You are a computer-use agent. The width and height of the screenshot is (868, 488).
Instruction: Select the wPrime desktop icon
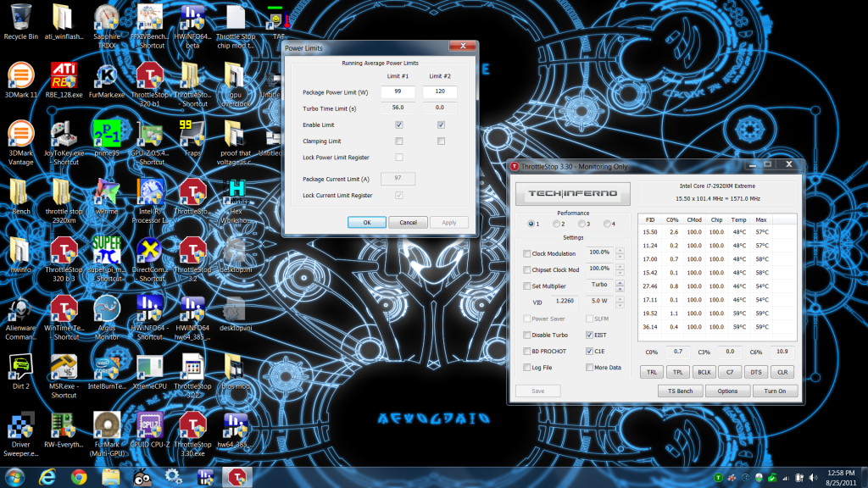[107, 197]
